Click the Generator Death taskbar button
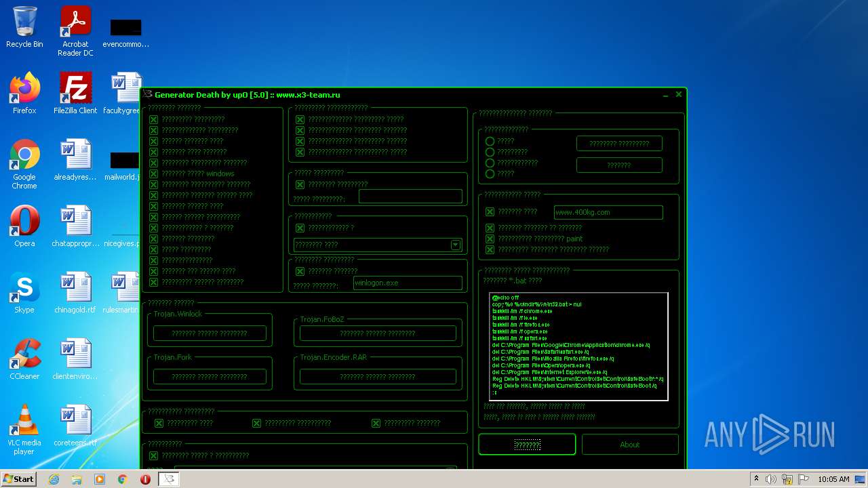The image size is (868, 488). (x=170, y=479)
